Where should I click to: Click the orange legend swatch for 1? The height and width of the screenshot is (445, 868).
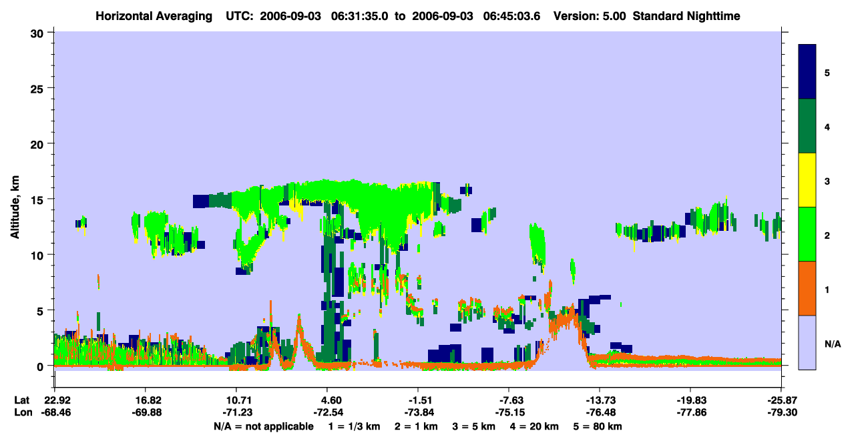(x=807, y=288)
